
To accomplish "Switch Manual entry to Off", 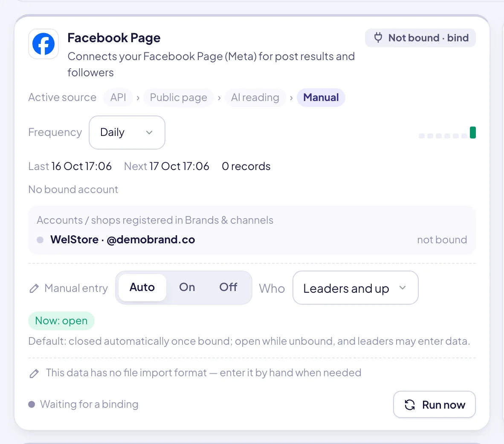I will point(228,287).
